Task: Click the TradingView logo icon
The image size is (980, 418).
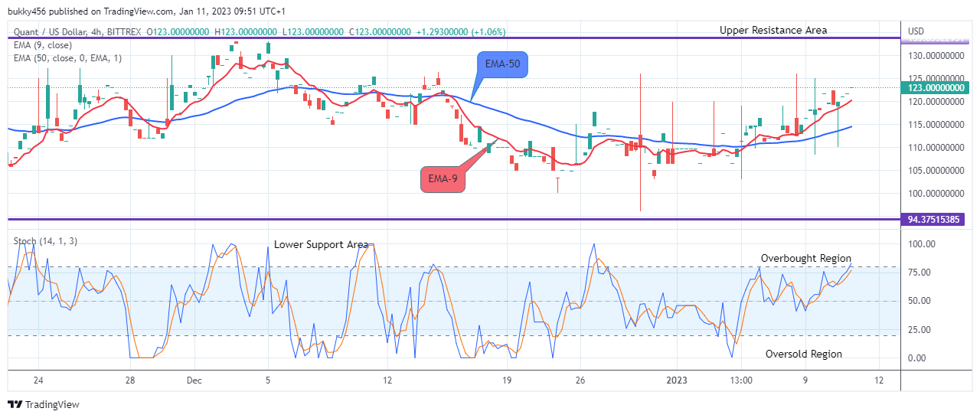Action: (x=15, y=404)
